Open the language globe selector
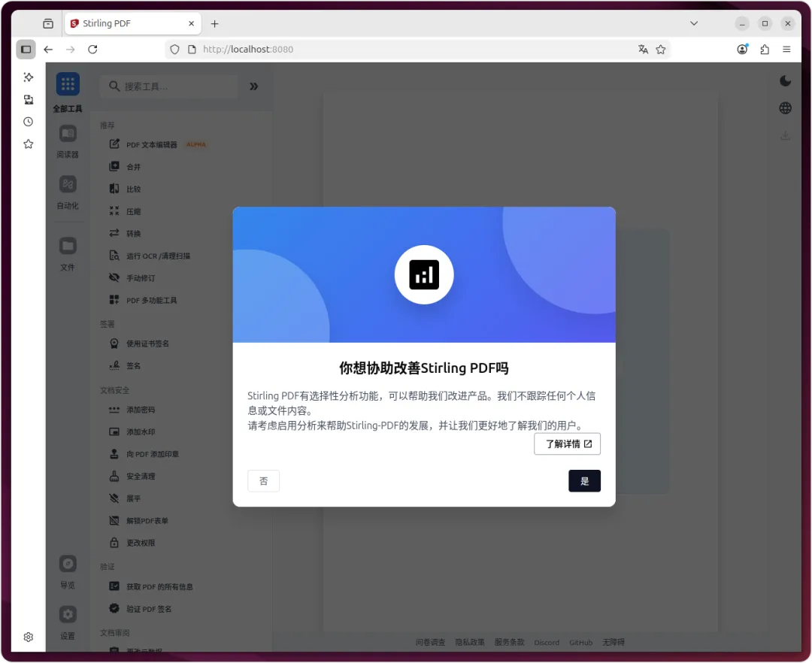 tap(785, 108)
